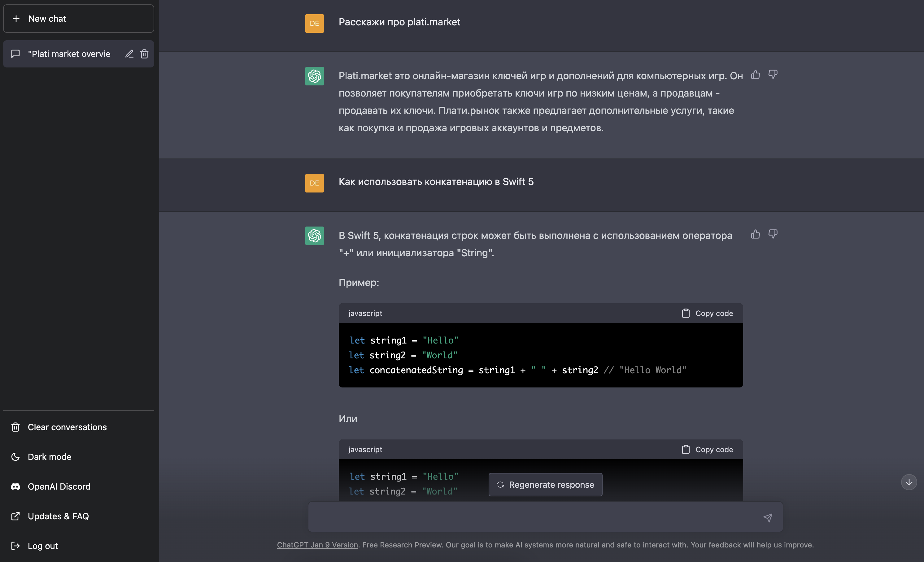
Task: Click the send message button
Action: point(768,517)
